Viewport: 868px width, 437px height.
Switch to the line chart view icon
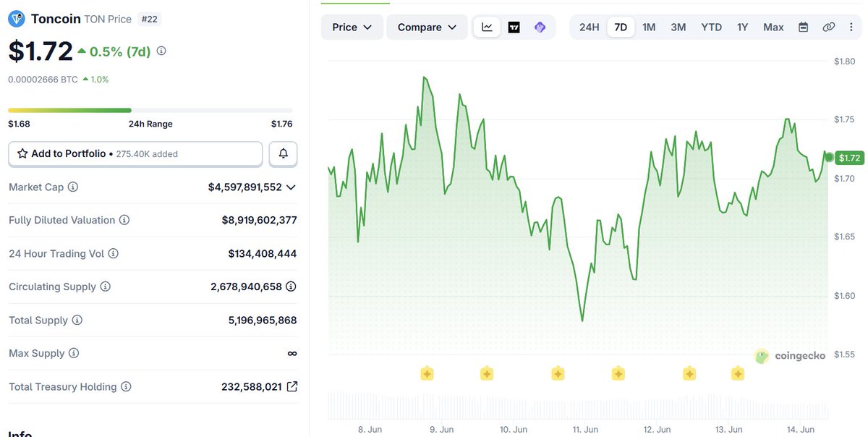pyautogui.click(x=487, y=27)
